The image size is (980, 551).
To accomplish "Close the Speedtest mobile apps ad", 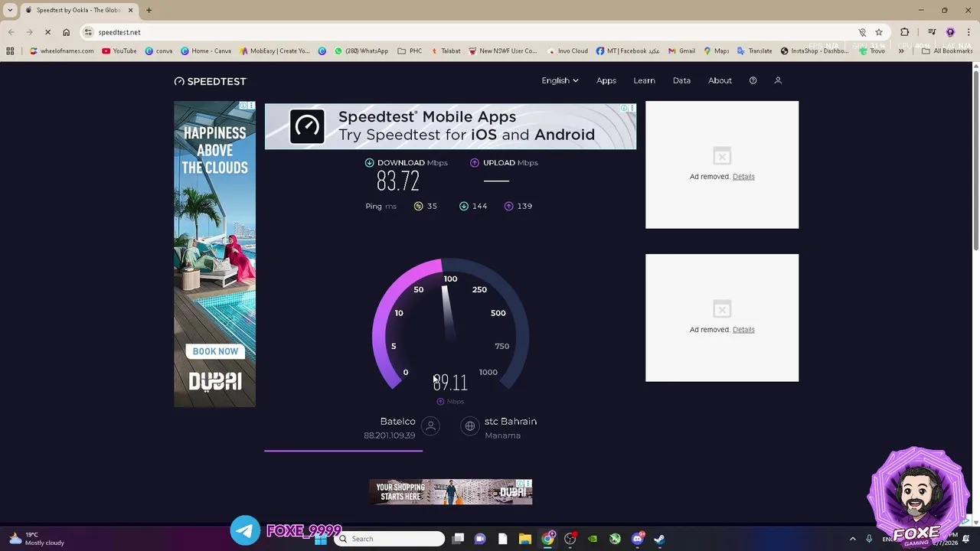I will point(632,108).
